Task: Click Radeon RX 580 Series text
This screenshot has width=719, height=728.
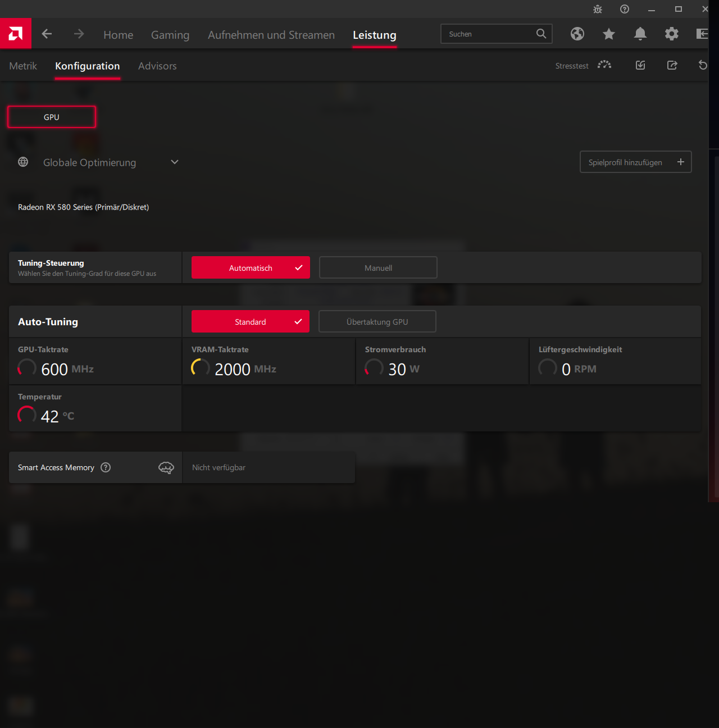Action: (83, 207)
